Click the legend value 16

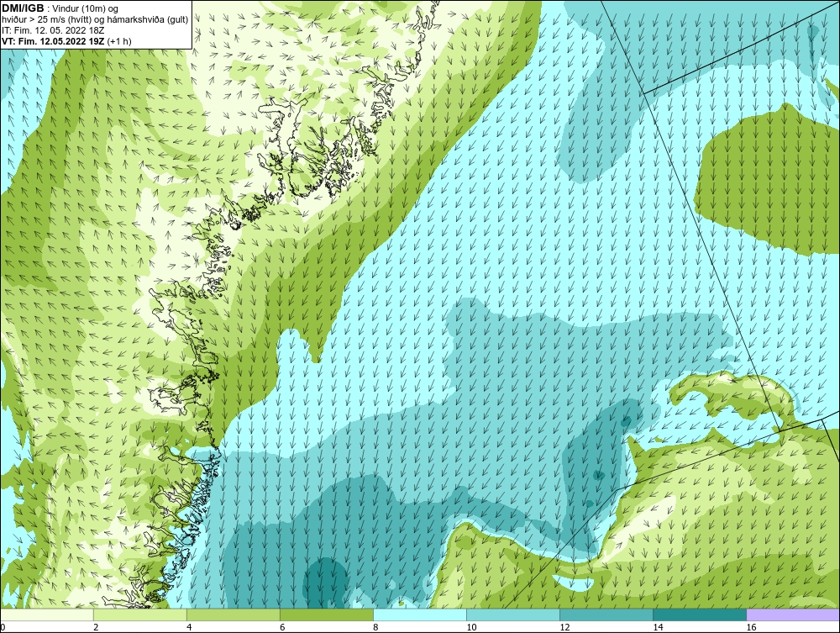[750, 627]
